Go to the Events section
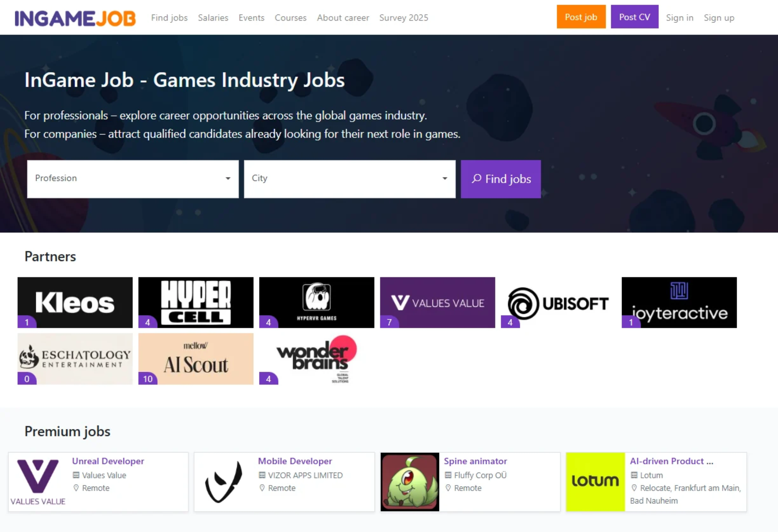Image resolution: width=778 pixels, height=532 pixels. pyautogui.click(x=251, y=18)
